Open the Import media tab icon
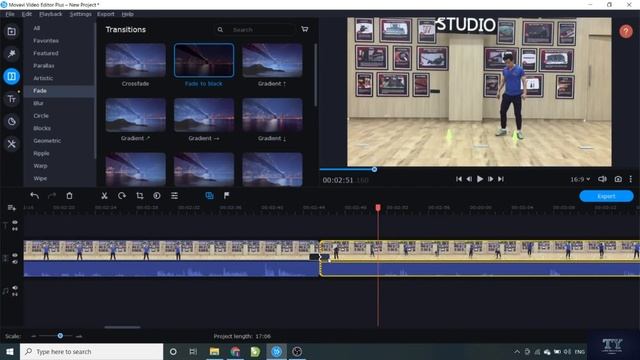The height and width of the screenshot is (360, 640). pyautogui.click(x=11, y=31)
